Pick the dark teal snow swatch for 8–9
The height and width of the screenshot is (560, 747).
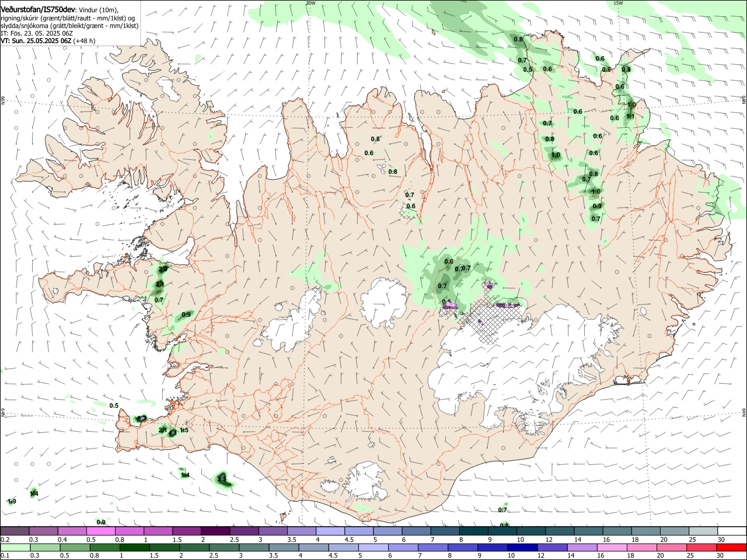474,531
